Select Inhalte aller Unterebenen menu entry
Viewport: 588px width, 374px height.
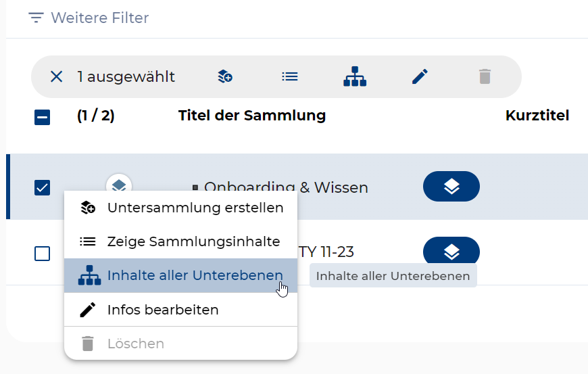195,275
